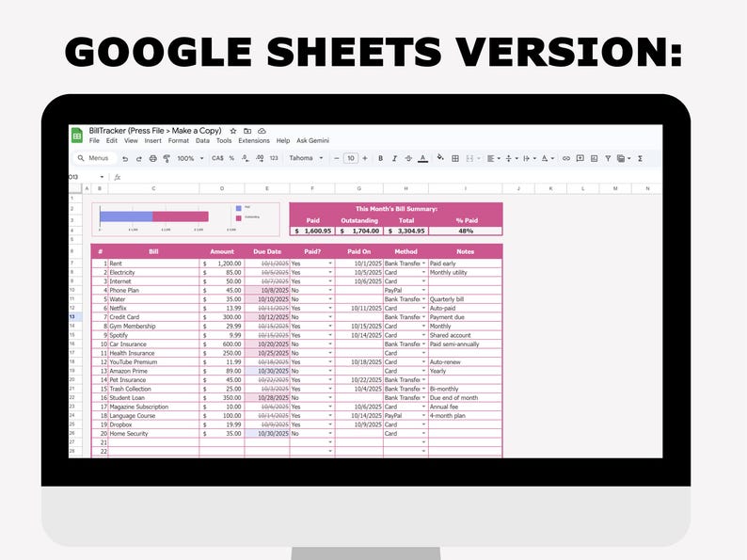Select the Student Loan amount 350.00
This screenshot has width=747, height=560.
click(222, 398)
